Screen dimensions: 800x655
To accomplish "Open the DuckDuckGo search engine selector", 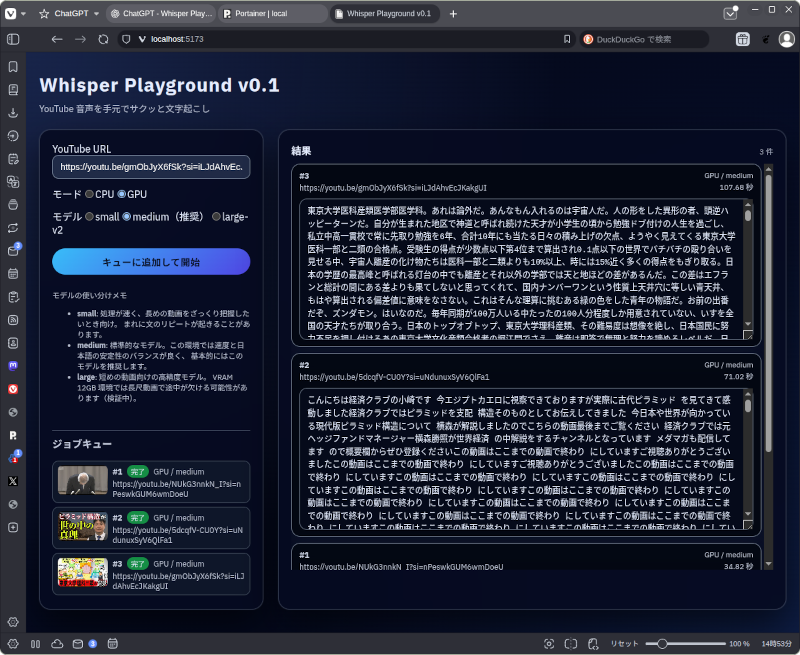I will coord(590,39).
